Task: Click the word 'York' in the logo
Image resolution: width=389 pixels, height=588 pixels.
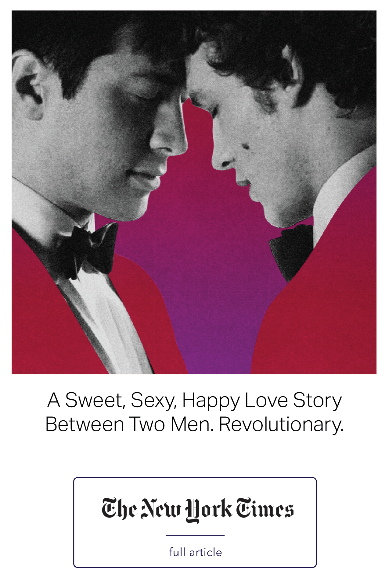Action: 209,510
